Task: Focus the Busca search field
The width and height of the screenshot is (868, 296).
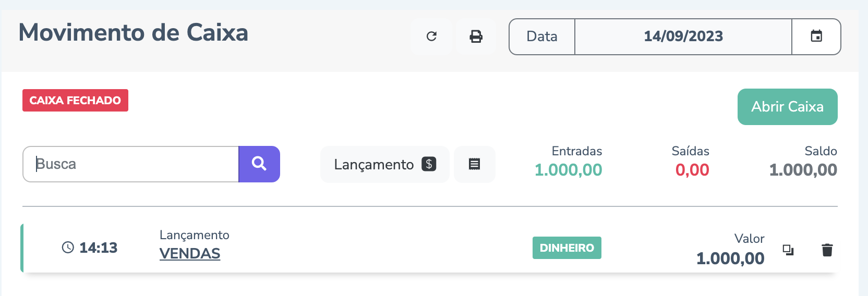Action: [x=130, y=164]
